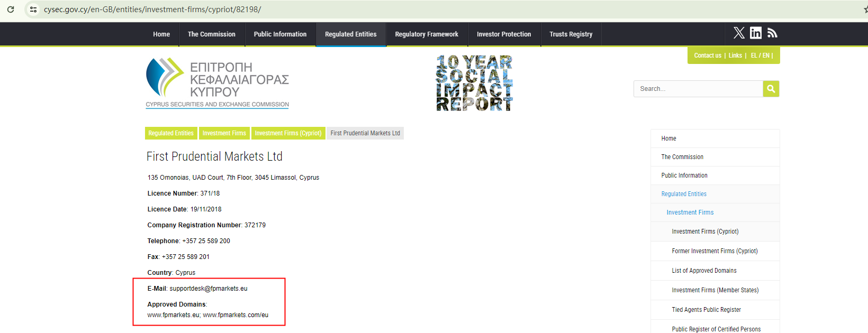
Task: Select Investment Firms (Cypriot) in sidebar
Action: click(715, 232)
